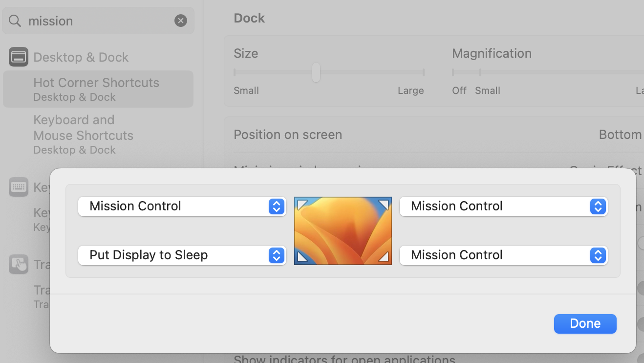Click the Keyboard icon in the sidebar

(x=19, y=187)
